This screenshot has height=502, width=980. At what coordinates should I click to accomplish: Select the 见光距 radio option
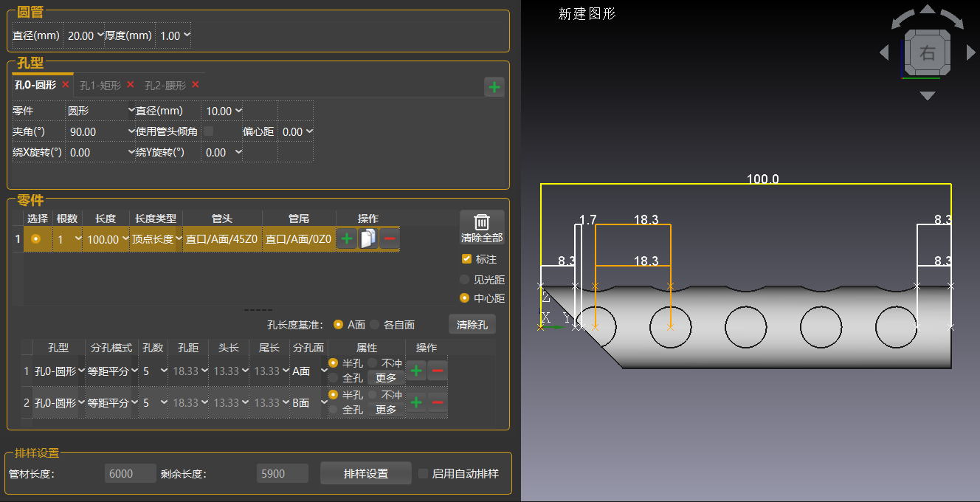464,280
